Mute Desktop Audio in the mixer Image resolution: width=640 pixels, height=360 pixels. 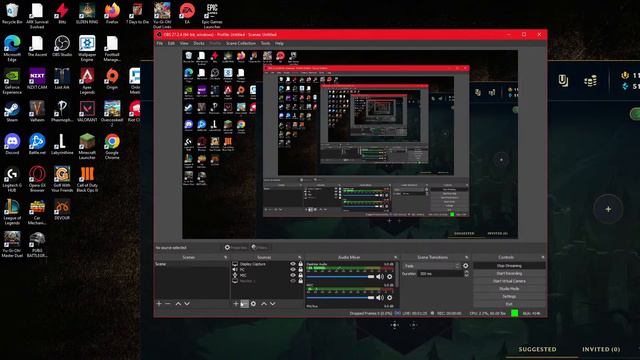pos(380,277)
